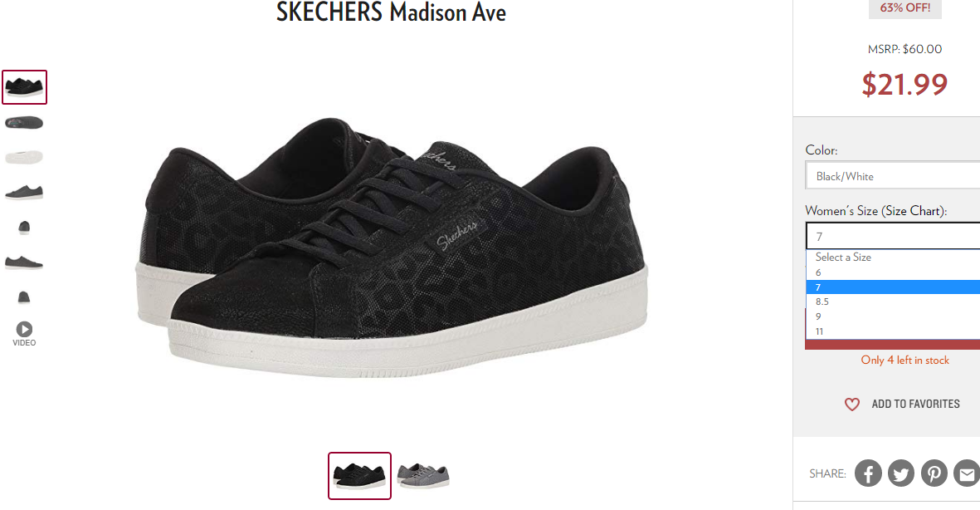The image size is (980, 510).
Task: Click the heart icon for favorites
Action: pyautogui.click(x=852, y=405)
